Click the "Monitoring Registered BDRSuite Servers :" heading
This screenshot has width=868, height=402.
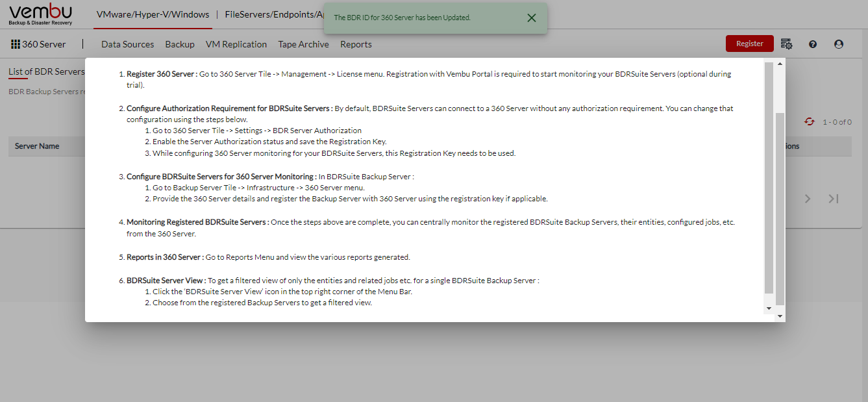pyautogui.click(x=197, y=222)
